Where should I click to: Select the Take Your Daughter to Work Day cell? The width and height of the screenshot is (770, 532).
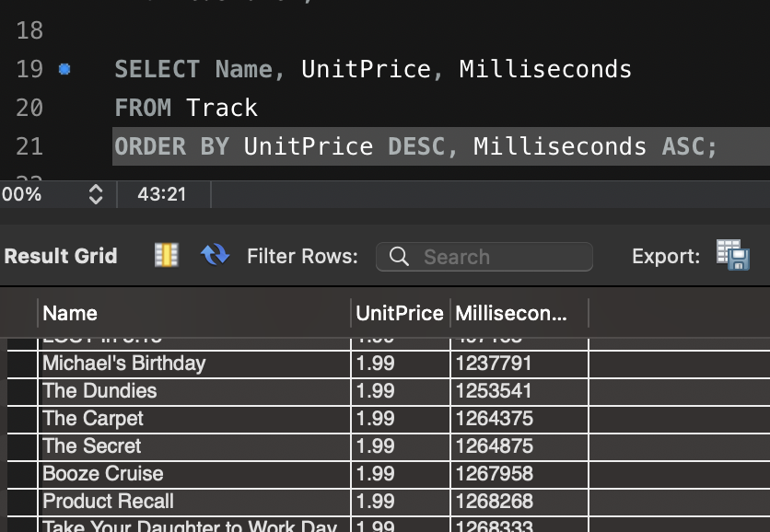coord(194,525)
